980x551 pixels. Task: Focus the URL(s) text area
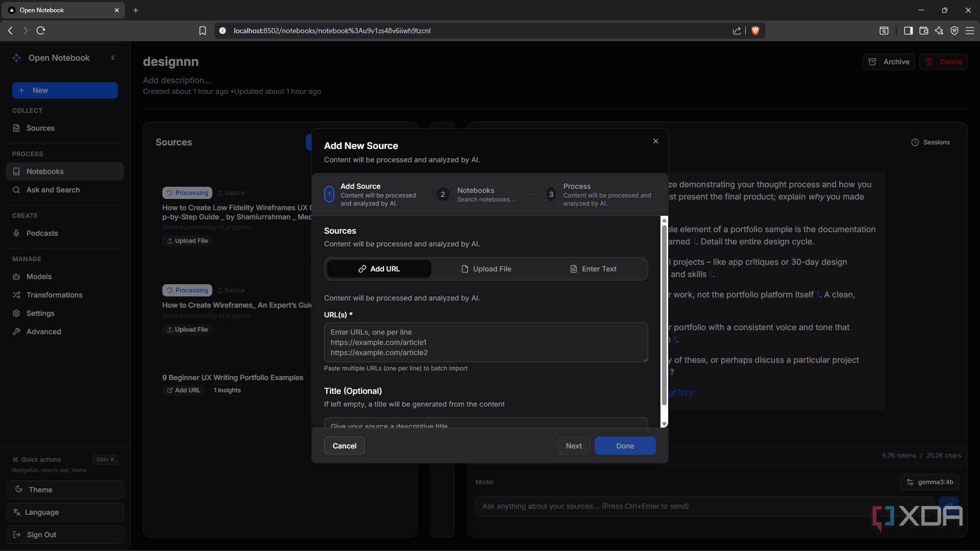[x=486, y=342]
